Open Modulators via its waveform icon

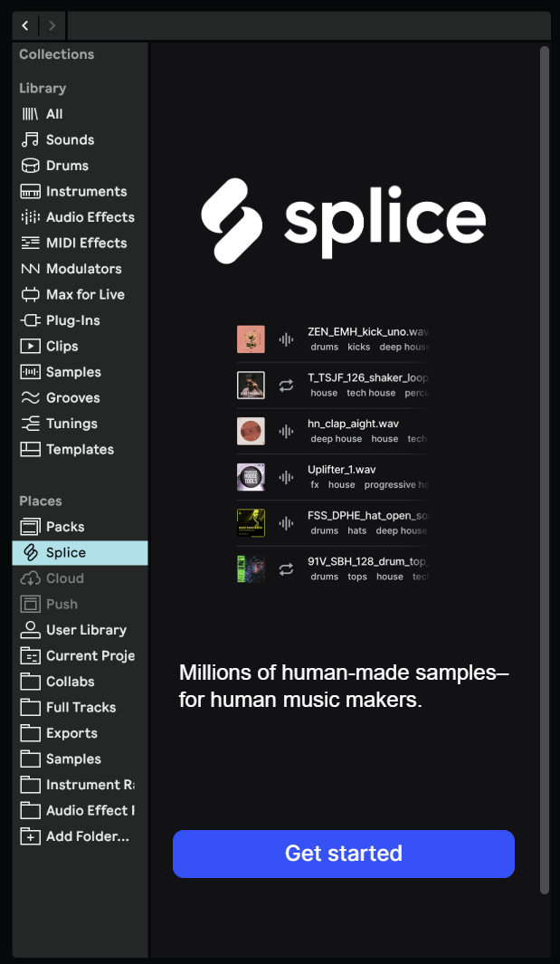[x=31, y=269]
